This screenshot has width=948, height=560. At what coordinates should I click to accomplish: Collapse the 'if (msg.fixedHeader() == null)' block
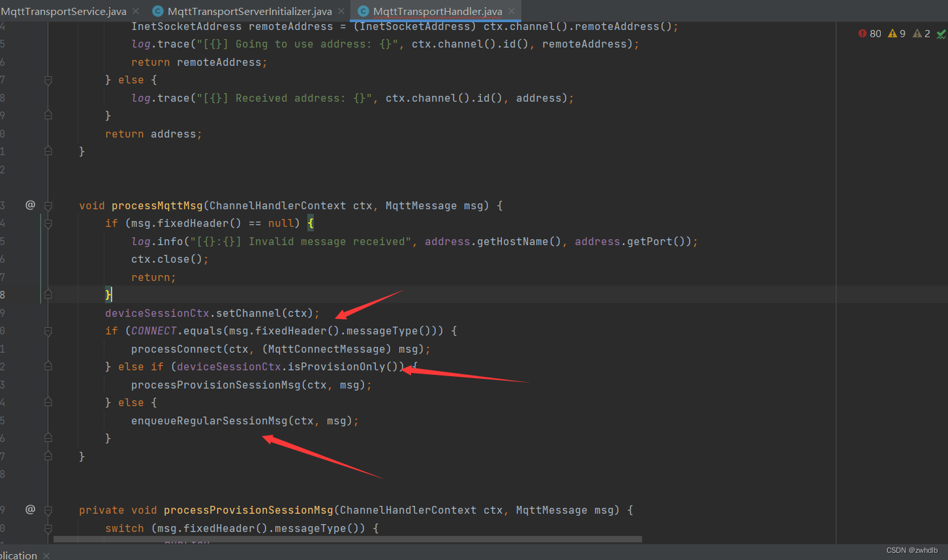pos(48,224)
